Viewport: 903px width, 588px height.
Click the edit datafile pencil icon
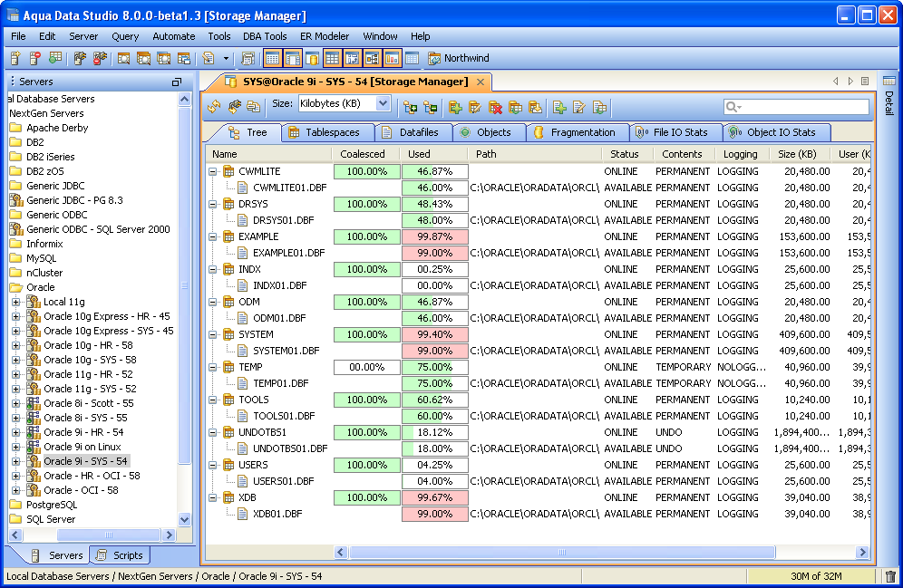[579, 107]
